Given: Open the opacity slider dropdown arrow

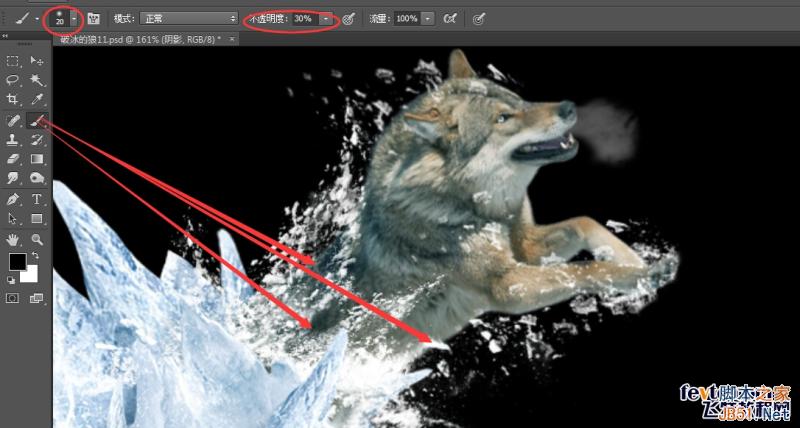Looking at the screenshot, I should [326, 19].
